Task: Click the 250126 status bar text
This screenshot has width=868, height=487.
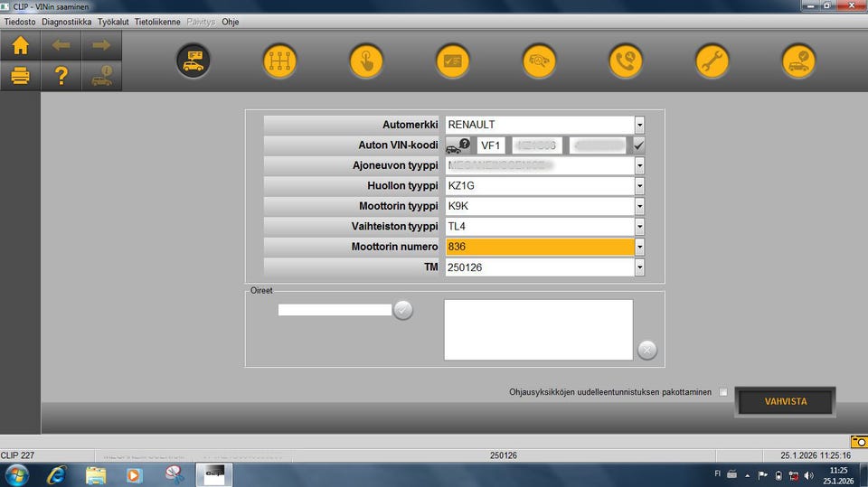Action: pyautogui.click(x=504, y=455)
